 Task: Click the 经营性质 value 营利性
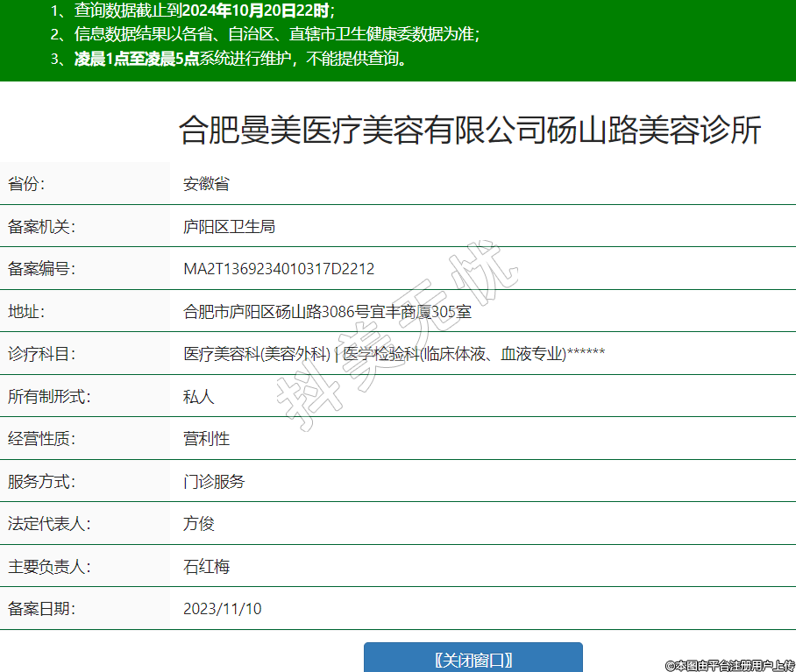point(206,439)
